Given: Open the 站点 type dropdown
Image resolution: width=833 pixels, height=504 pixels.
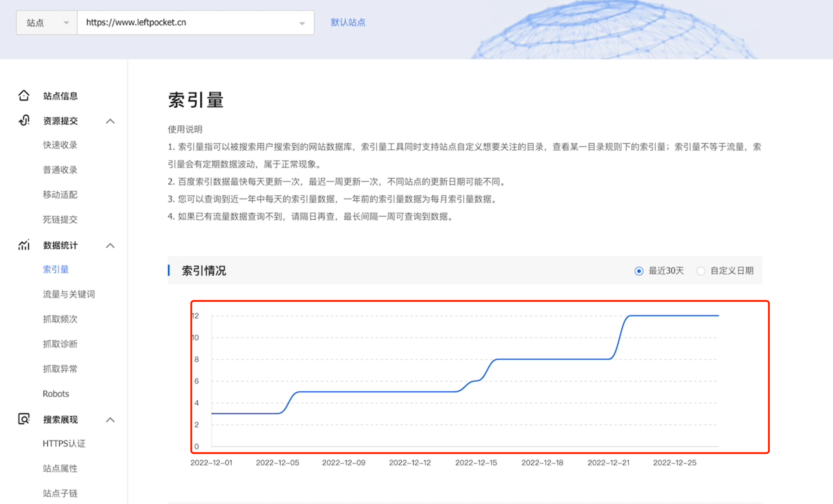Looking at the screenshot, I should tap(47, 23).
